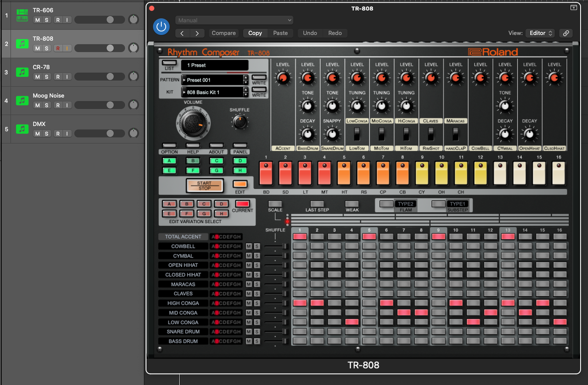Click the previous preset chevron arrow
This screenshot has height=385, width=588.
click(182, 33)
